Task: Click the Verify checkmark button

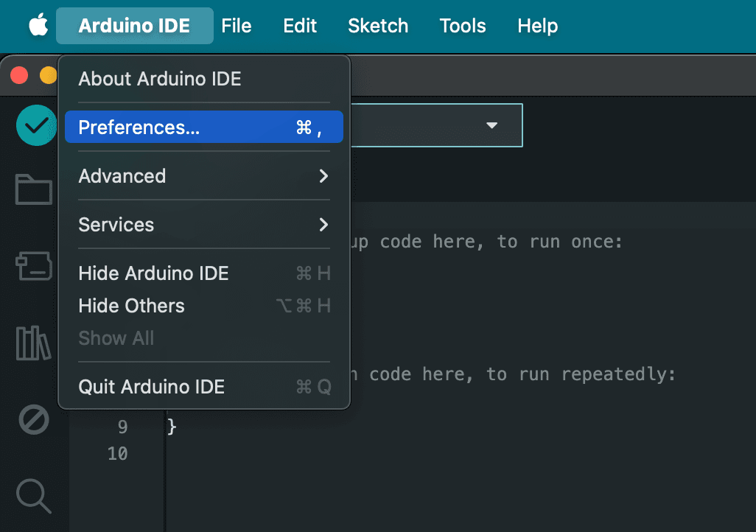Action: coord(37,125)
